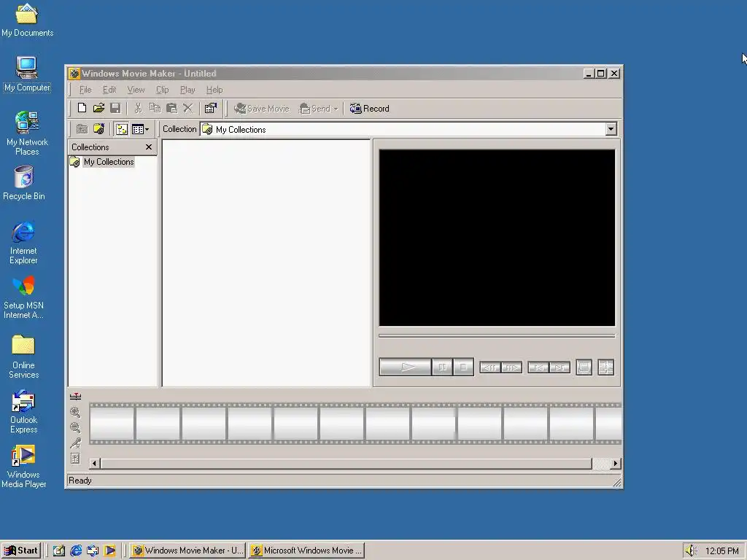Viewport: 747px width, 560px height.
Task: Select the My Computer desktop icon
Action: pos(27,74)
